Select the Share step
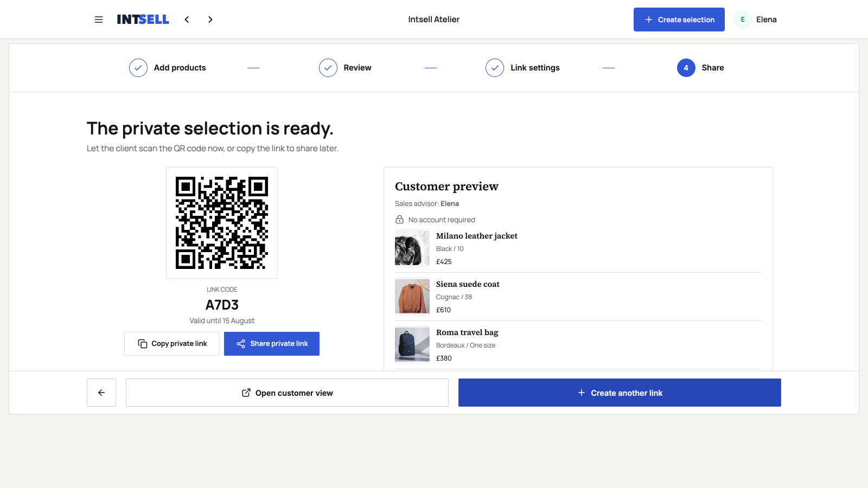This screenshot has height=488, width=868. coord(700,68)
